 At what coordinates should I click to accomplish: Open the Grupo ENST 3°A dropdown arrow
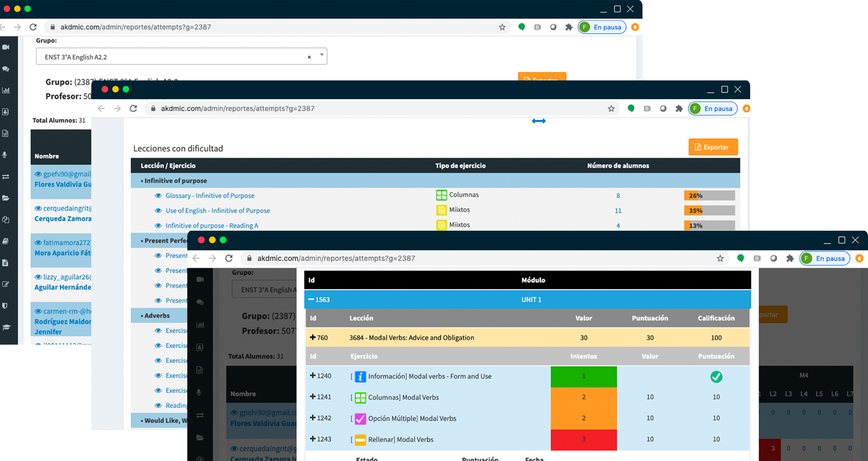[321, 55]
